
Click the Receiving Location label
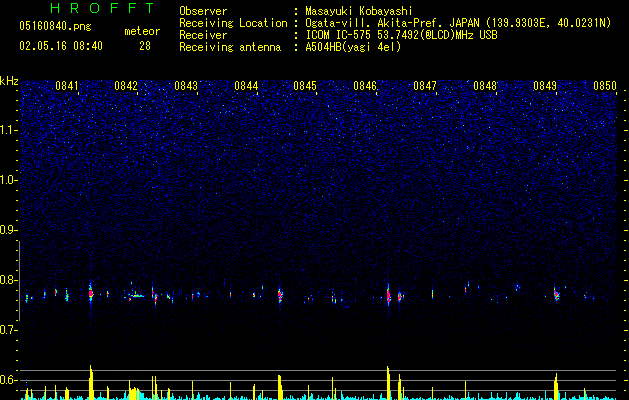tap(233, 23)
